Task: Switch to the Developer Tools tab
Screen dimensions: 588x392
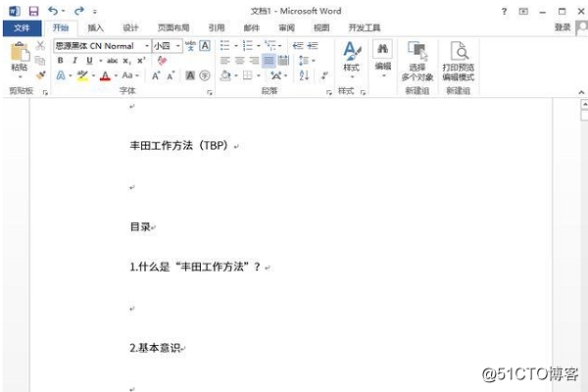Action: [365, 27]
